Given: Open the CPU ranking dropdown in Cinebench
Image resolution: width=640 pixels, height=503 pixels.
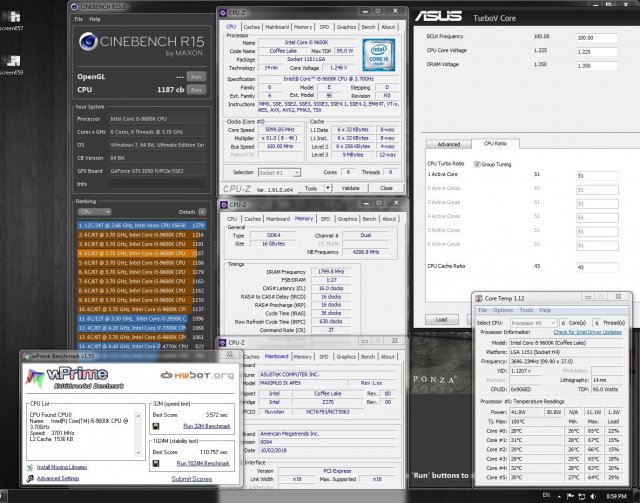Looking at the screenshot, I should tap(94, 212).
